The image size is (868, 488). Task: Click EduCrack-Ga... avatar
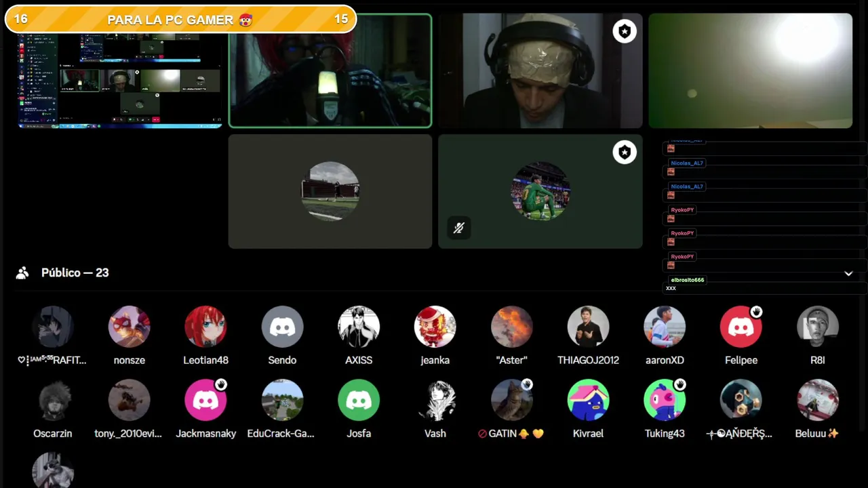[282, 400]
